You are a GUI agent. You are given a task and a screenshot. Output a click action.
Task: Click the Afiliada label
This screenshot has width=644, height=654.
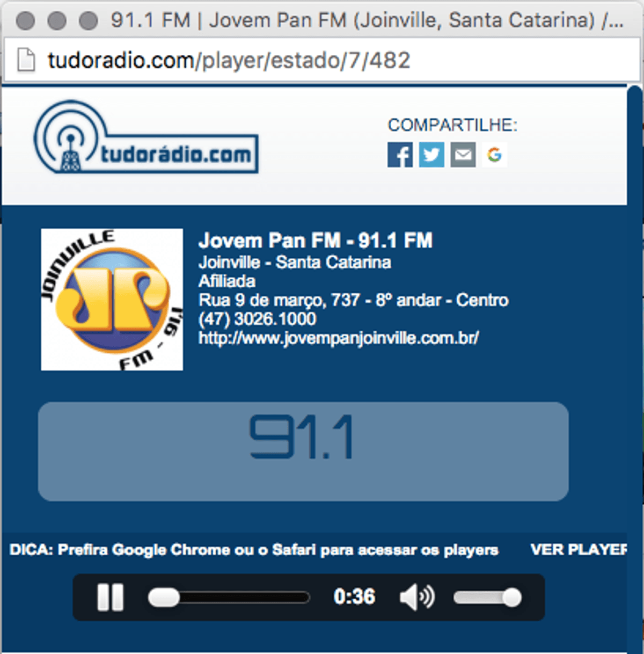click(x=227, y=281)
